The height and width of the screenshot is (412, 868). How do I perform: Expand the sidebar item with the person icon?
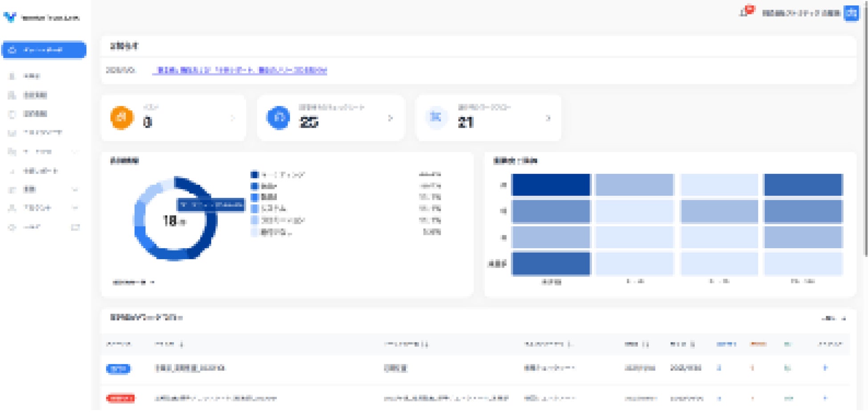[44, 208]
